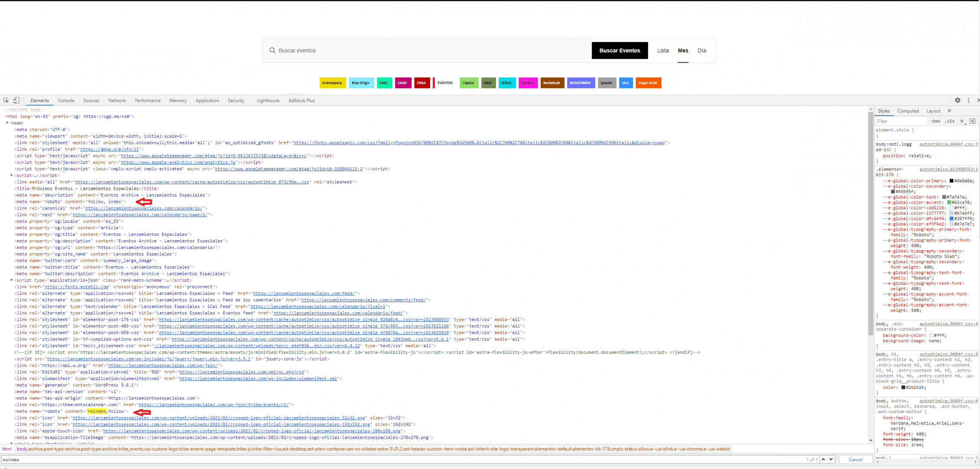This screenshot has height=469, width=980.
Task: Click color swatch for global-color-primary #0a0a0a
Action: tap(951, 181)
